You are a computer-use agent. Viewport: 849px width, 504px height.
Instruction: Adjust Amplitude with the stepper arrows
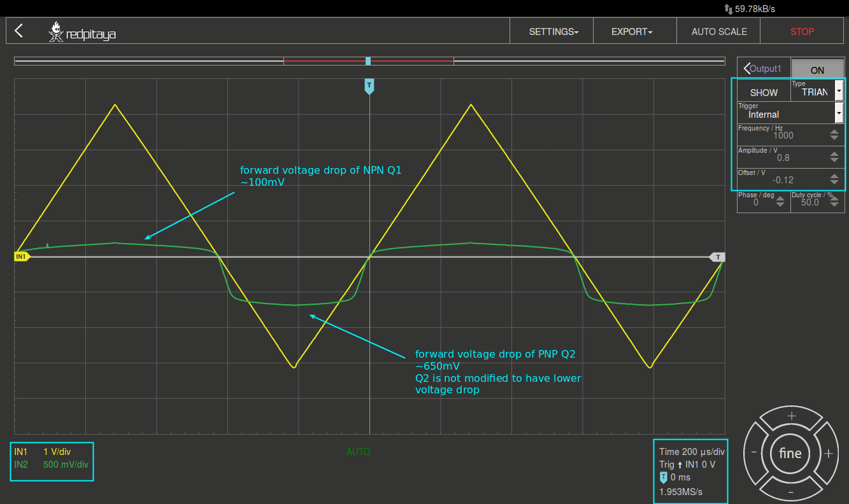pos(834,157)
